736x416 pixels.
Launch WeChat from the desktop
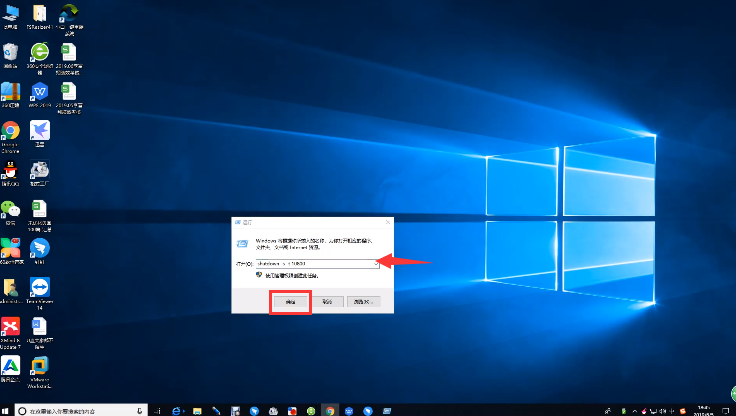(10, 212)
